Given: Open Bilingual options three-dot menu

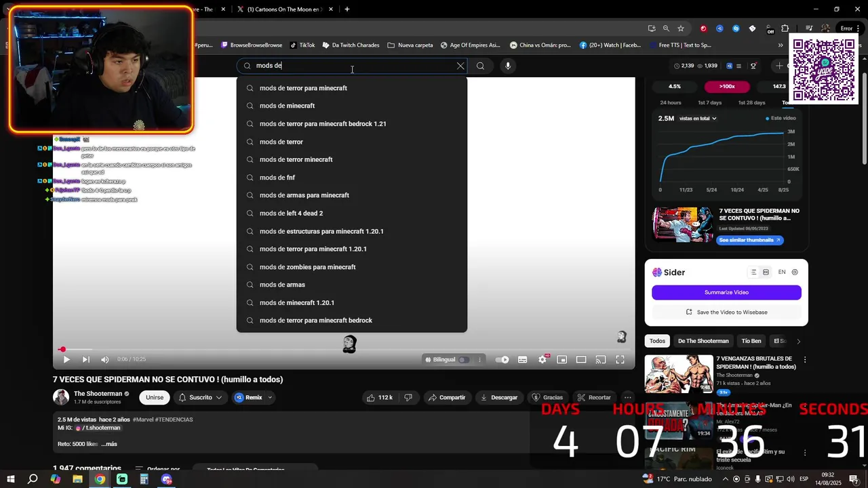Looking at the screenshot, I should pos(479,360).
